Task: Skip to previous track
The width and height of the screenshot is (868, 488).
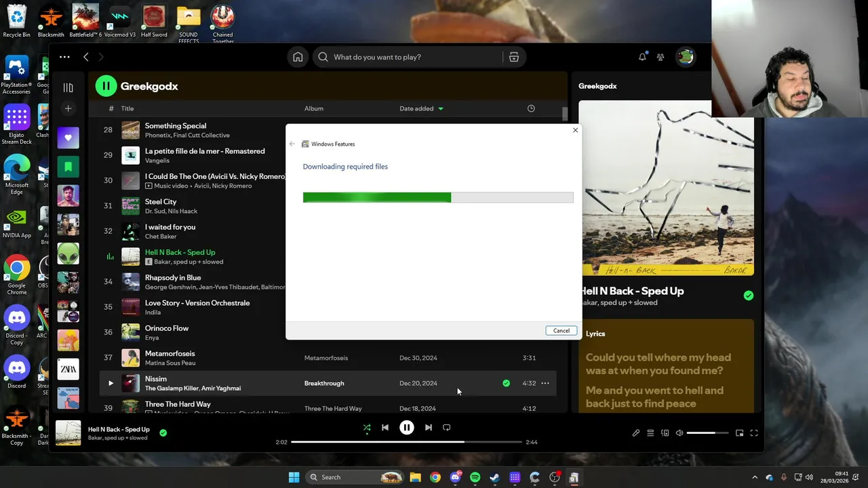Action: [x=385, y=428]
